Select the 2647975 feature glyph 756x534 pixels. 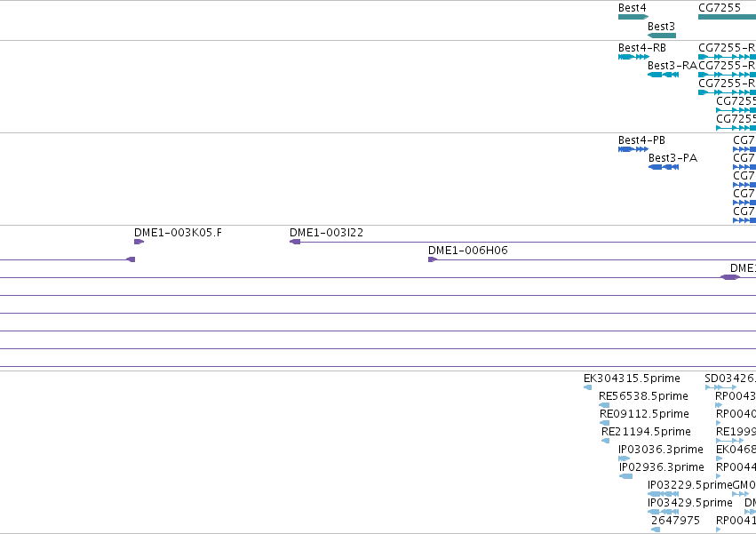coord(656,530)
